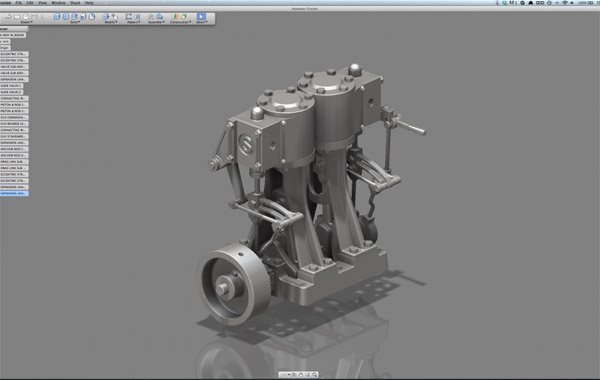Select the SLIDE VALVE 1 tree item
600x380 pixels.
(x=11, y=86)
